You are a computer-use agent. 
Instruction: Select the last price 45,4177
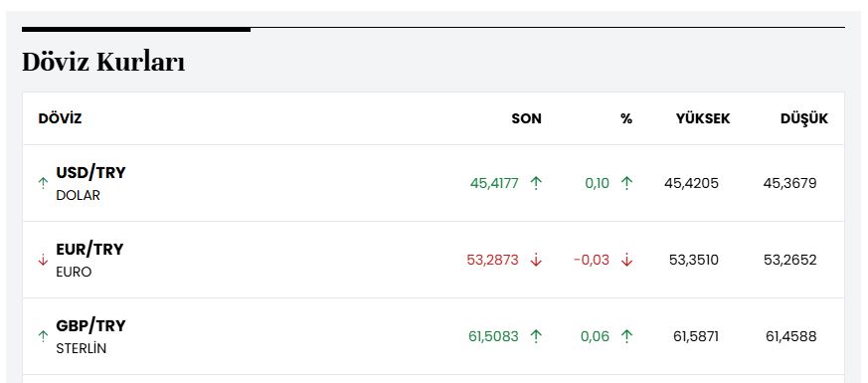click(x=494, y=183)
